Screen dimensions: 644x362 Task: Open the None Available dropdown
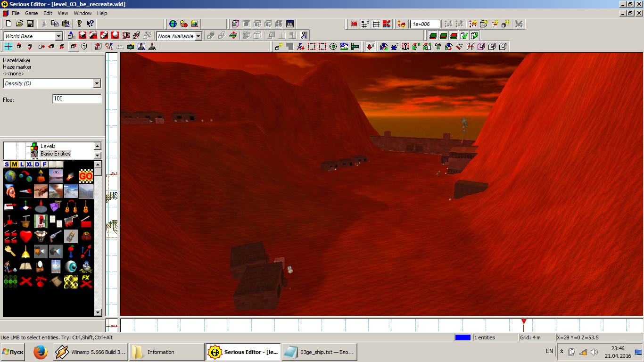(198, 36)
